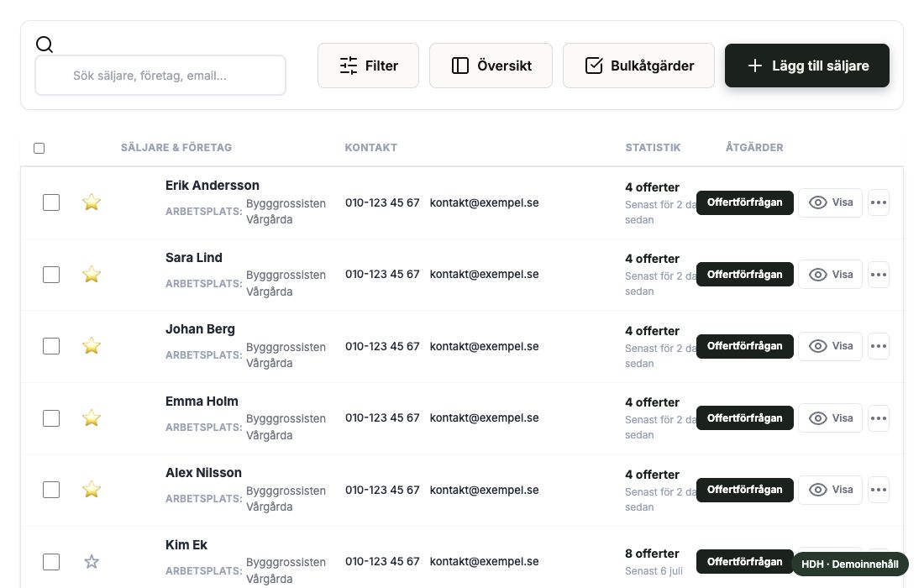924x588 pixels.
Task: Open three-dot menu for Emma Holm
Action: (x=878, y=418)
